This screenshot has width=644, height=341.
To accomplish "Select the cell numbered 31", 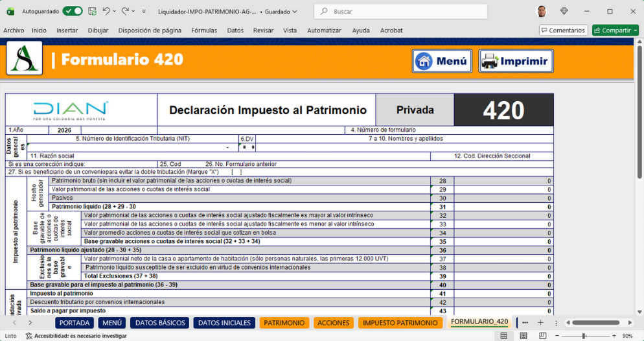I will click(x=443, y=207).
